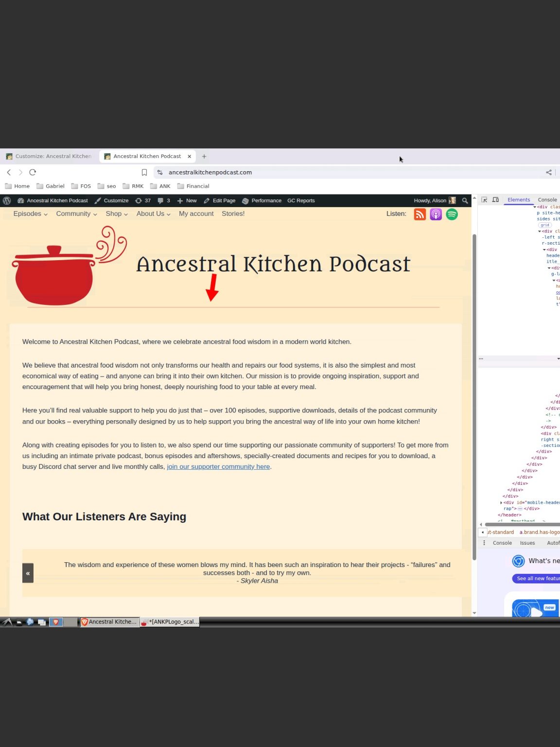
Task: Click Edit Page in the admin bar
Action: tap(220, 200)
